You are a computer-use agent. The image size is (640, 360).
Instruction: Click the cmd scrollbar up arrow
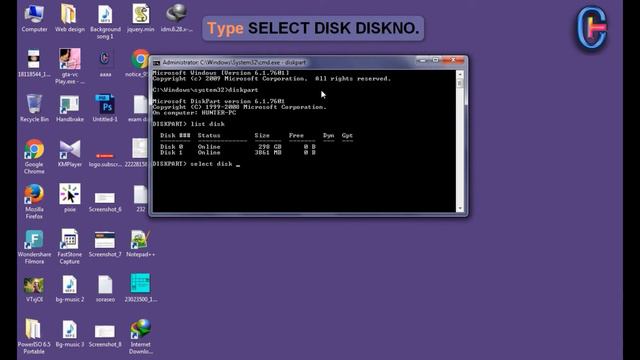[460, 74]
